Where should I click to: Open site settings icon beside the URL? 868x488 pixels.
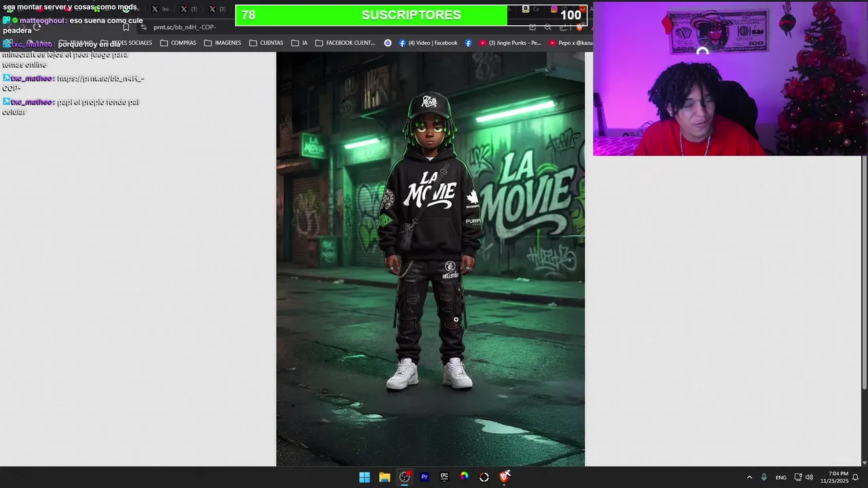(144, 27)
